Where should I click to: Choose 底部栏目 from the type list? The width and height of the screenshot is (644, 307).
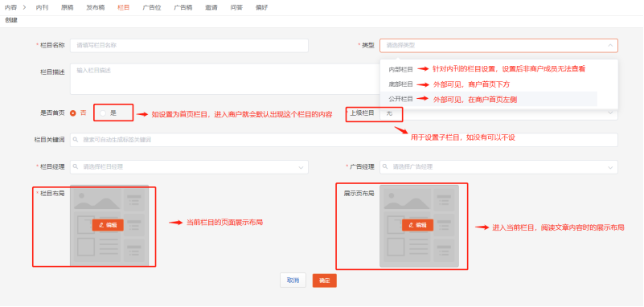tap(401, 84)
